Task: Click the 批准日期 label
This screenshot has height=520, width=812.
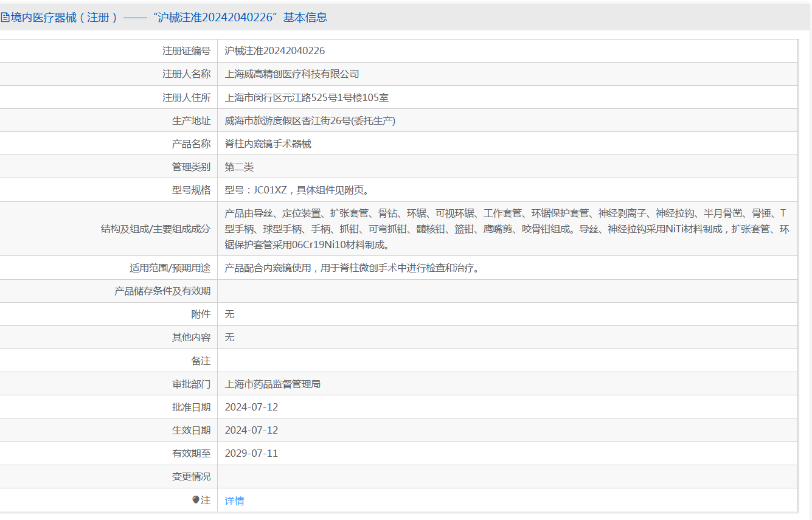Action: point(191,407)
